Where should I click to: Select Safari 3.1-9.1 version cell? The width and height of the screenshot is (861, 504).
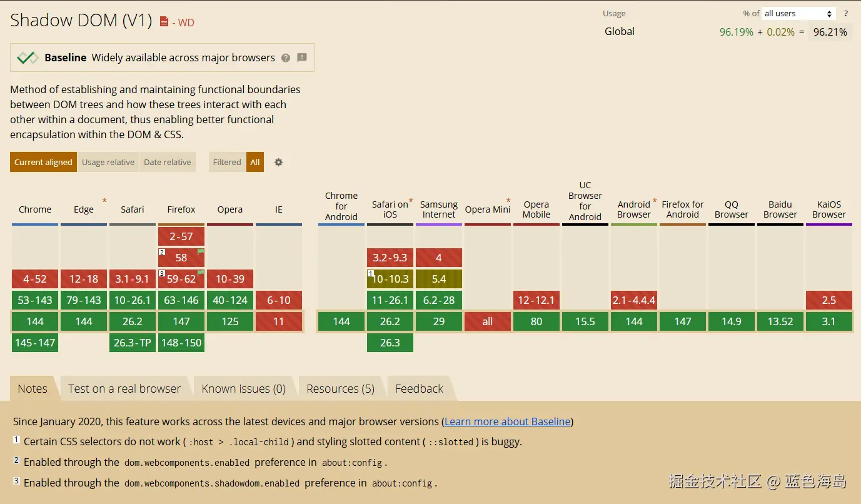[x=133, y=279]
